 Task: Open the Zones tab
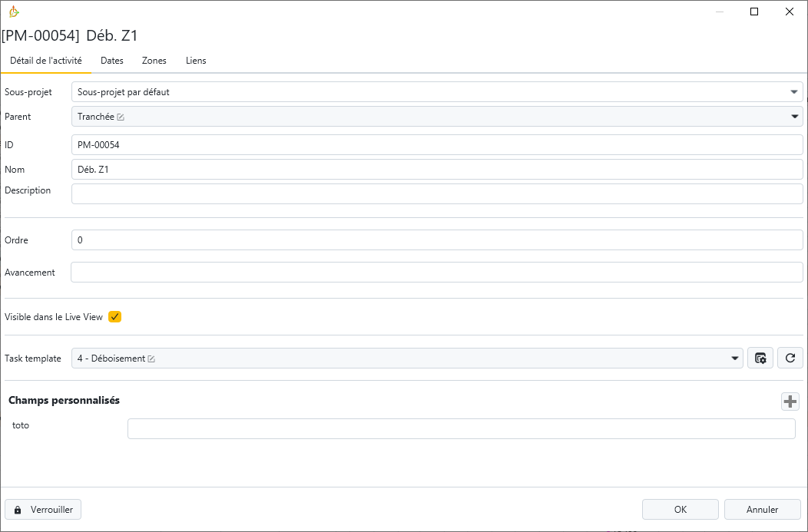point(154,61)
